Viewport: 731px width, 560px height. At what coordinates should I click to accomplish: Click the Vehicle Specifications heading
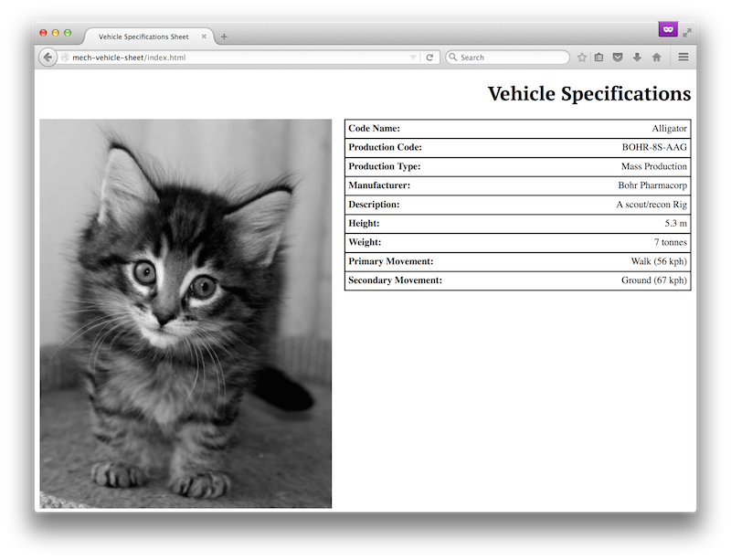tap(589, 94)
